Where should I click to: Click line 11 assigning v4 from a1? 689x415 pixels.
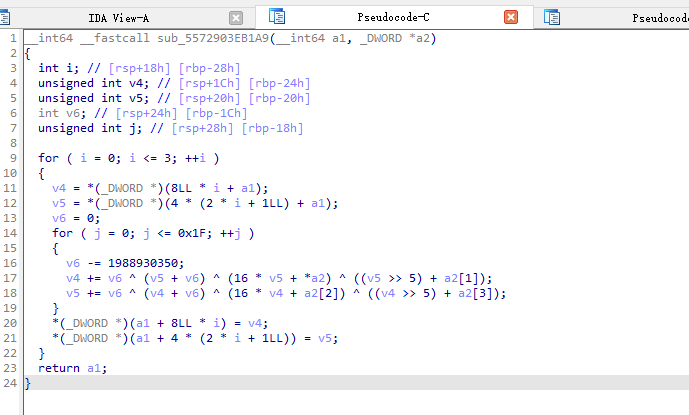click(160, 188)
